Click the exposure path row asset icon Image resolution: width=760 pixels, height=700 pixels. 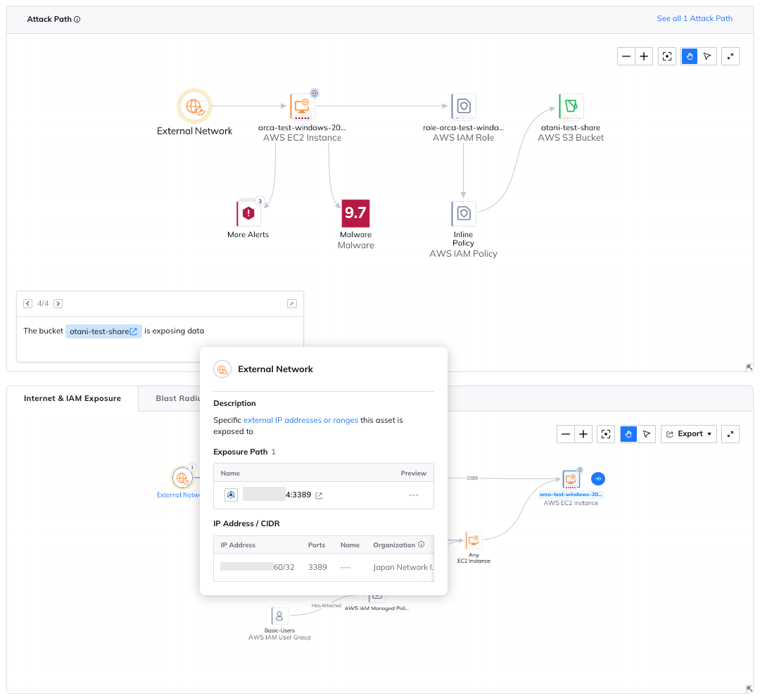232,495
